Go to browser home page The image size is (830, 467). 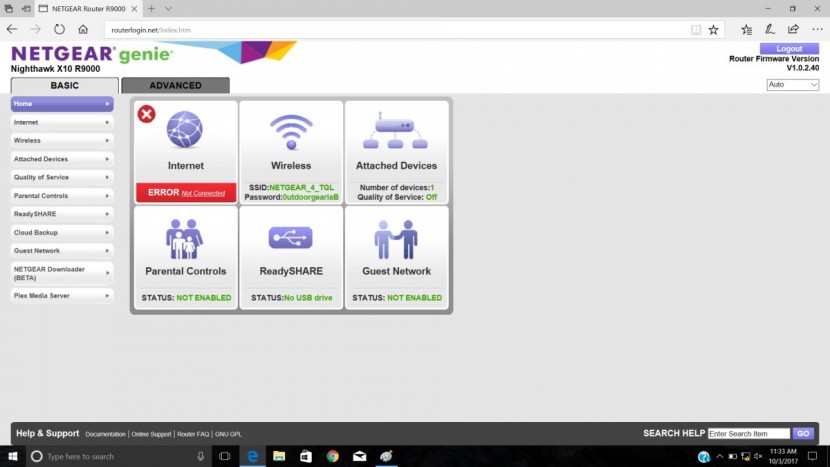83,30
